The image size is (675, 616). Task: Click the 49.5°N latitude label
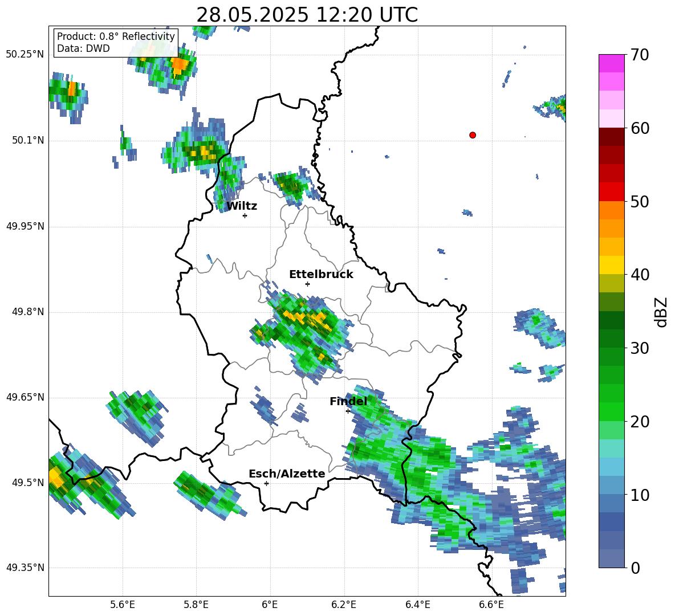coord(28,483)
